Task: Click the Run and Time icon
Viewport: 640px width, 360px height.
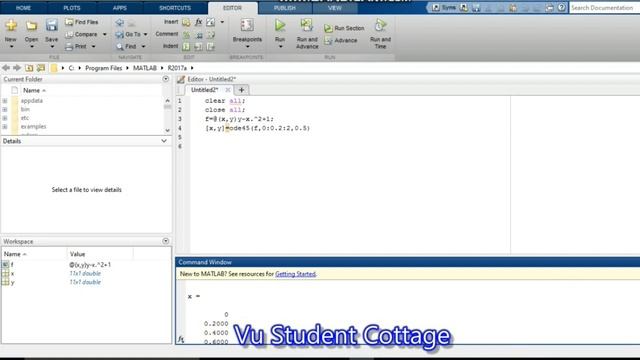Action: tap(380, 25)
